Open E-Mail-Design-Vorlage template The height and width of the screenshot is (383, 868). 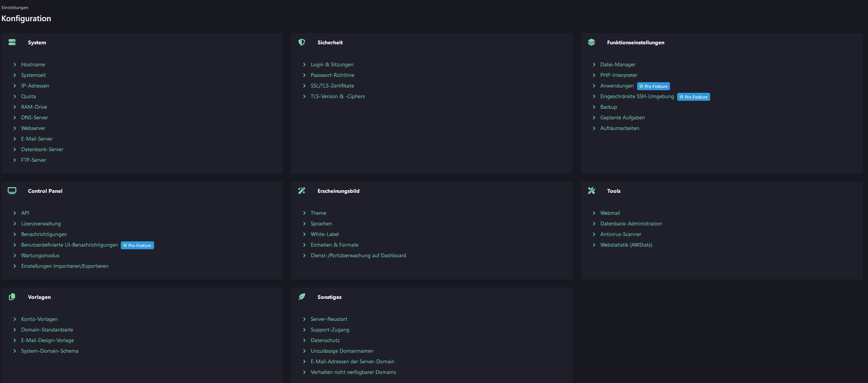pyautogui.click(x=47, y=341)
